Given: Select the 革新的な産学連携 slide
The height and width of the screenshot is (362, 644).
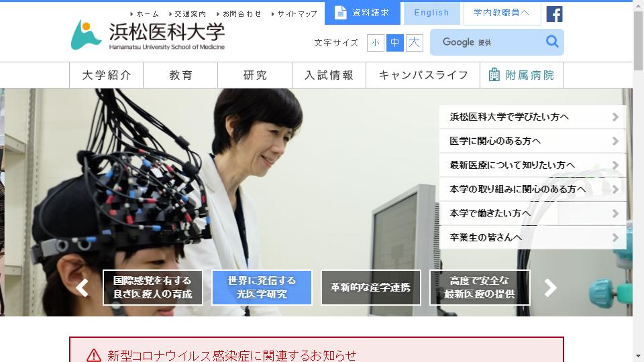Looking at the screenshot, I should (x=371, y=288).
